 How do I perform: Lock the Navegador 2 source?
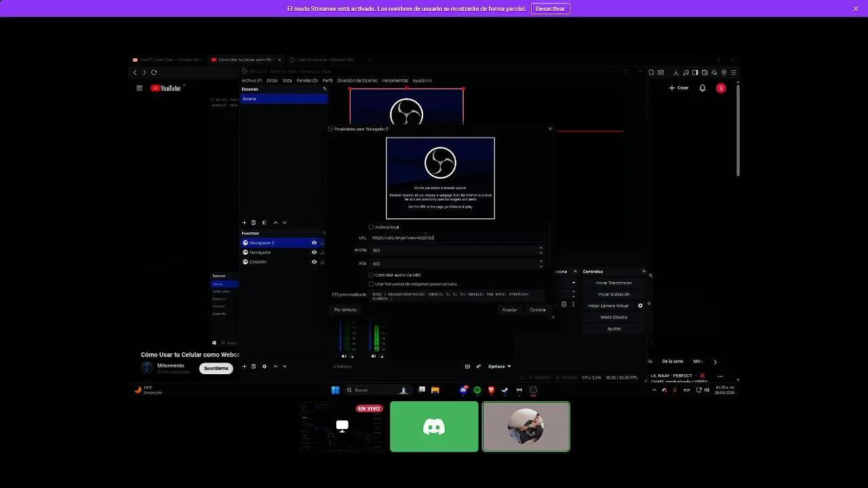[x=322, y=243]
